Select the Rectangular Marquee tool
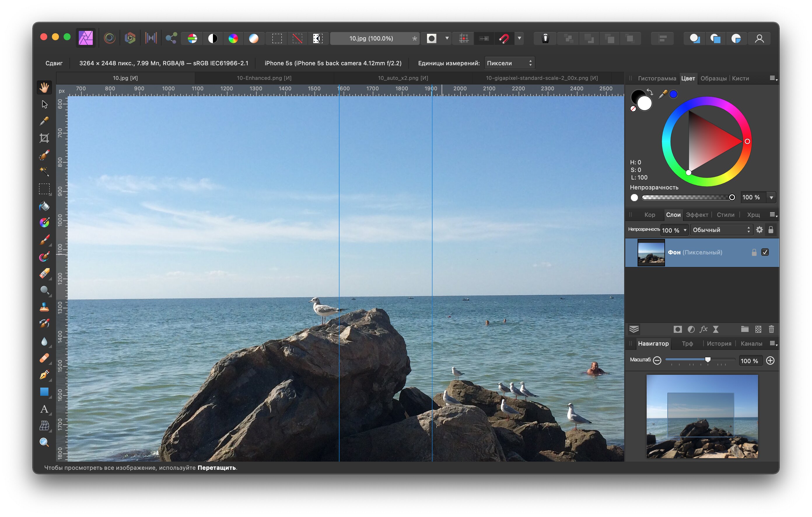812x517 pixels. (x=44, y=189)
